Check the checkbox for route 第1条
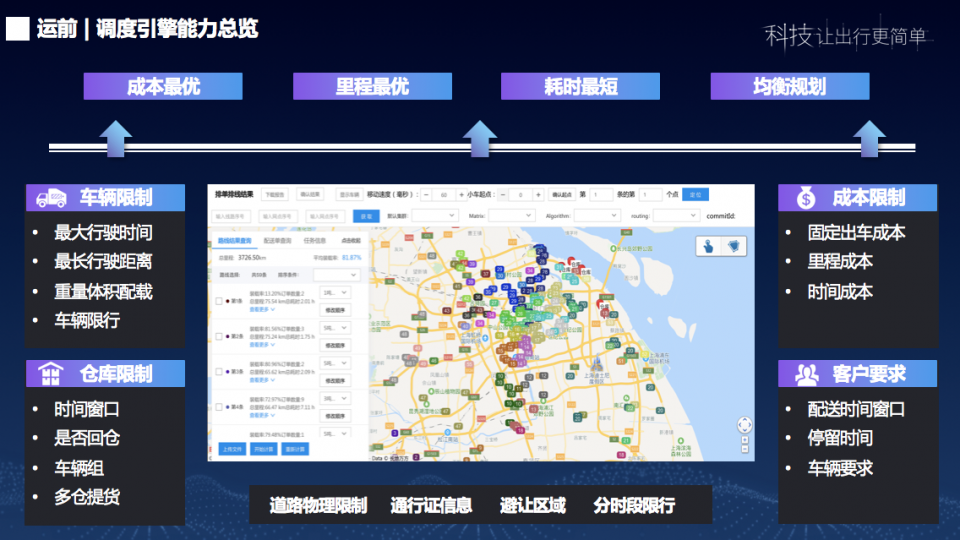This screenshot has height=540, width=960. 219,301
